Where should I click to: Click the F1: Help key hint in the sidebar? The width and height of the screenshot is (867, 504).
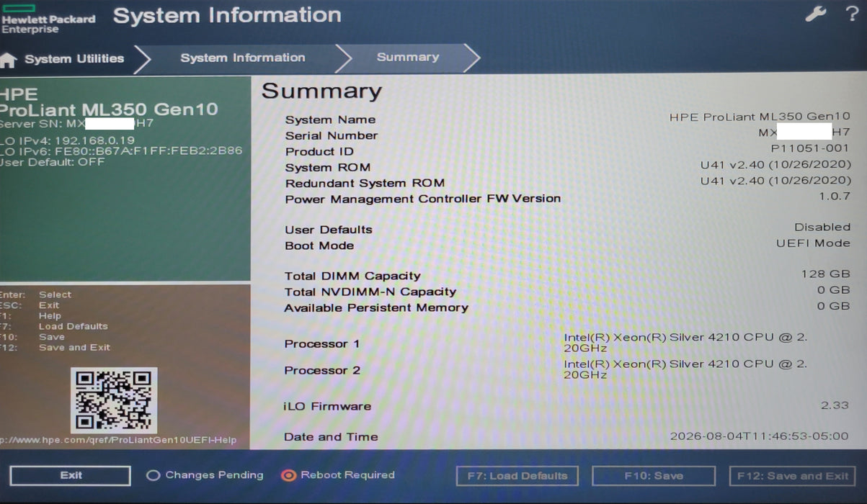click(x=30, y=315)
